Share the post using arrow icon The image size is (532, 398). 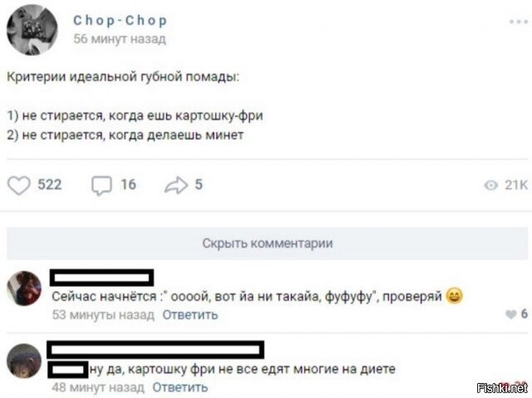[x=176, y=185]
